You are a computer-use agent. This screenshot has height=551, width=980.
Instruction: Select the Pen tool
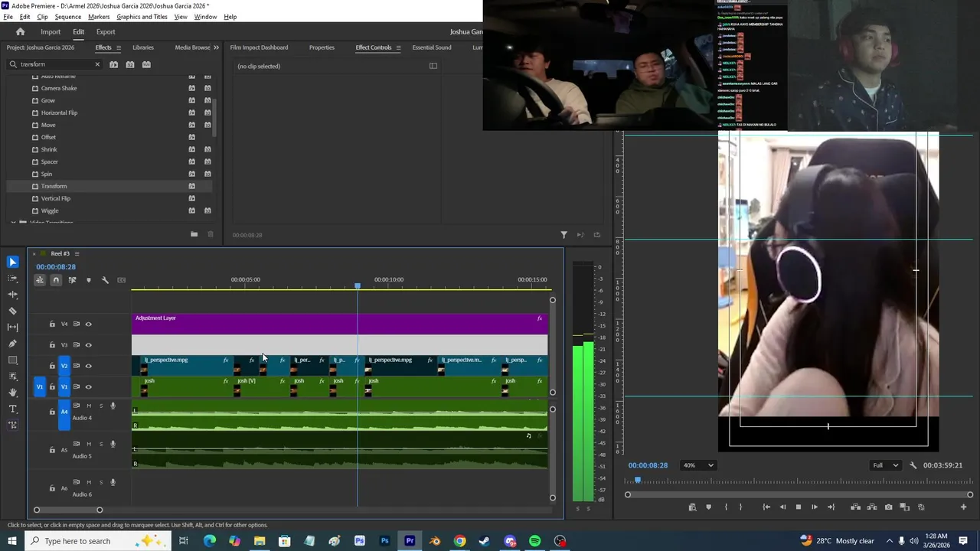point(12,344)
